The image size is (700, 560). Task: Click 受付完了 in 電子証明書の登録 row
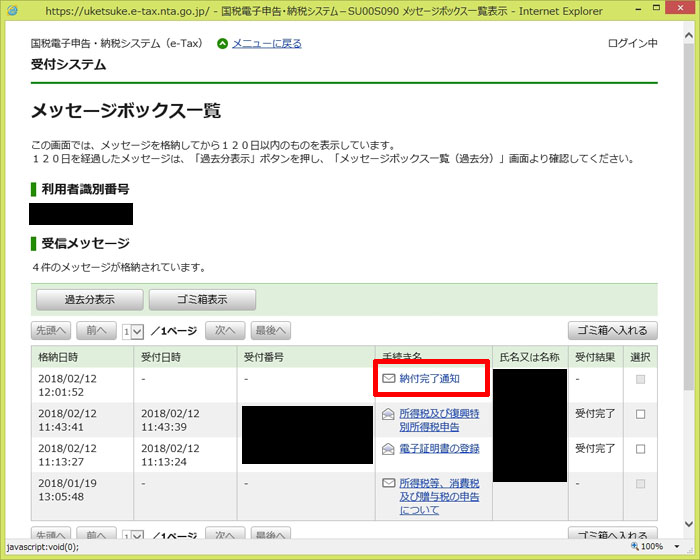pyautogui.click(x=595, y=448)
